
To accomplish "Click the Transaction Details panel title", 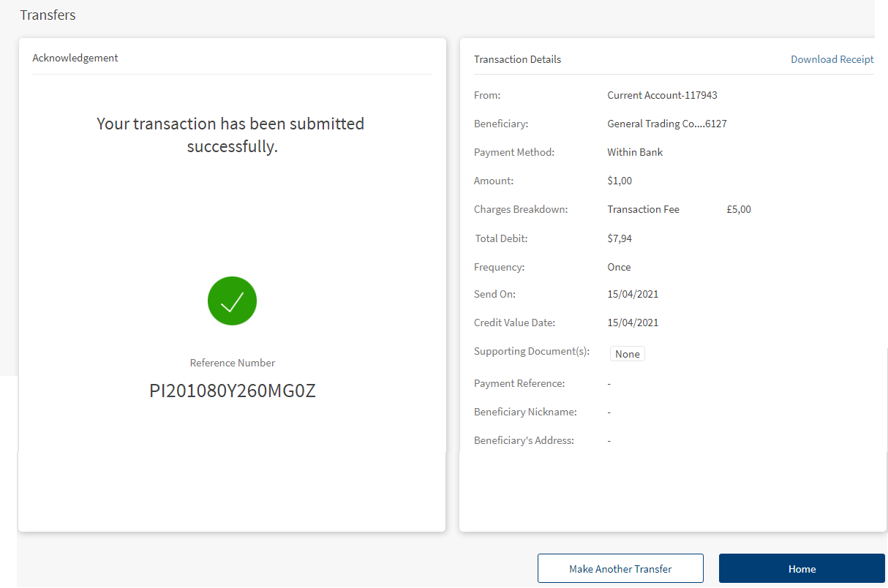I will pyautogui.click(x=517, y=59).
